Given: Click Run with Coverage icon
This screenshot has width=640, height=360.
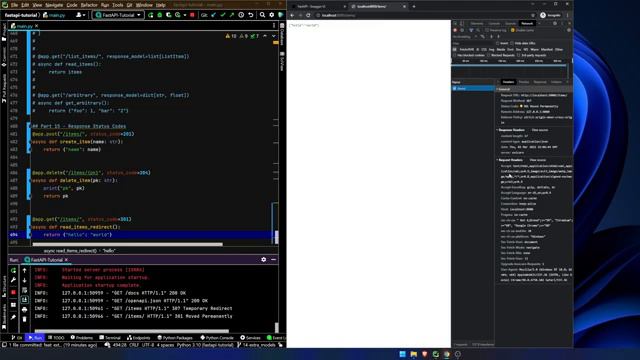Looking at the screenshot, I should (169, 15).
